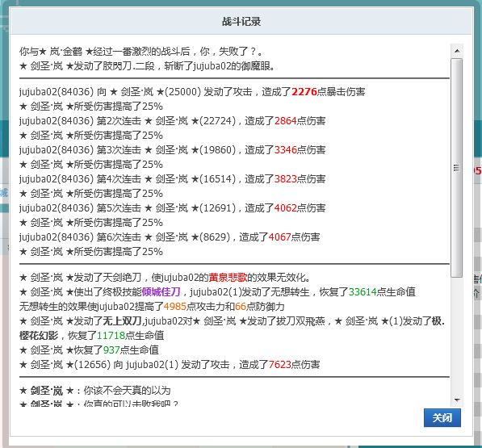Click the red 3346 damage value
This screenshot has width=482, height=448.
(x=285, y=149)
